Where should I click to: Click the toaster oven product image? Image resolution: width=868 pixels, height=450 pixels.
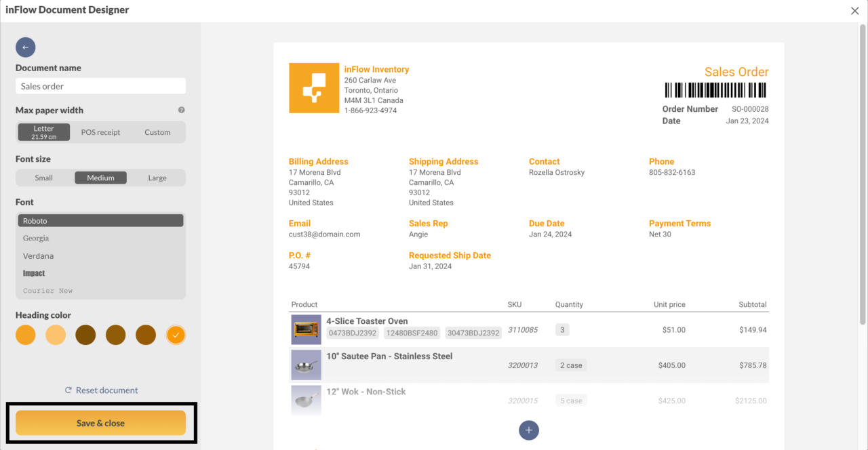coord(306,329)
